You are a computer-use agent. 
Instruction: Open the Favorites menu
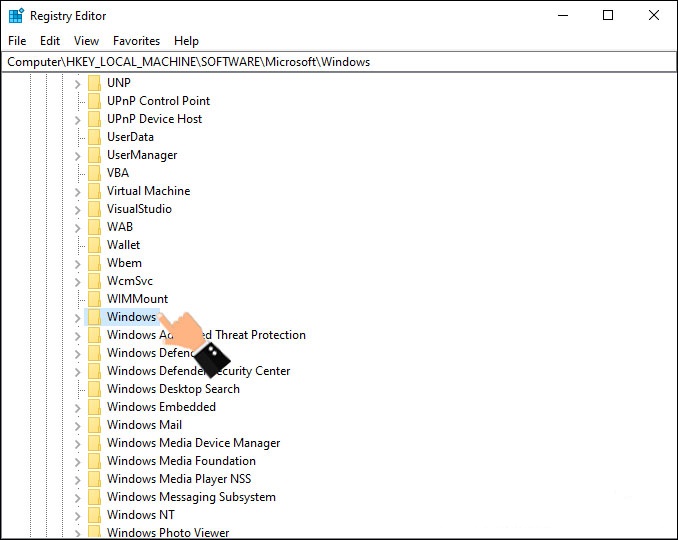point(136,41)
